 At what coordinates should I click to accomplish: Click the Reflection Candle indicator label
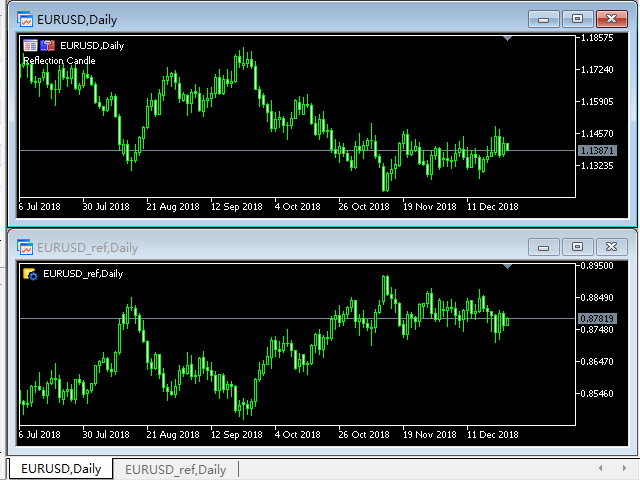[x=59, y=60]
